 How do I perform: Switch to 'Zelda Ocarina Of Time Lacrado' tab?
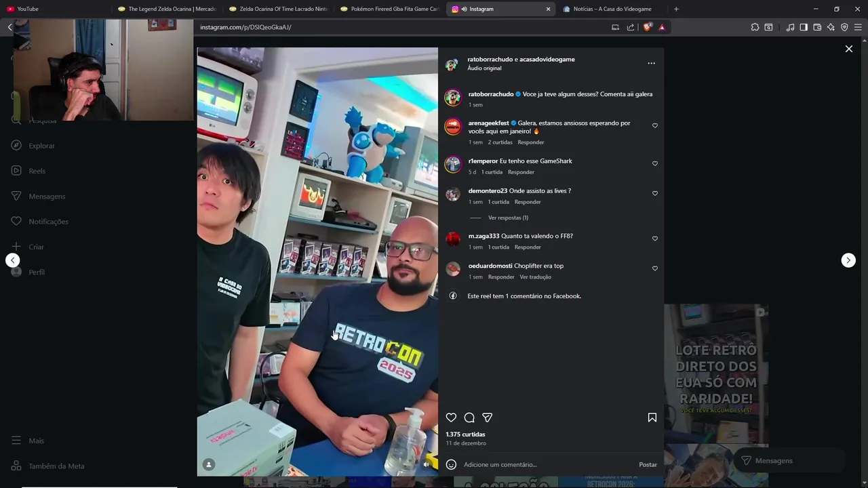[x=278, y=9]
